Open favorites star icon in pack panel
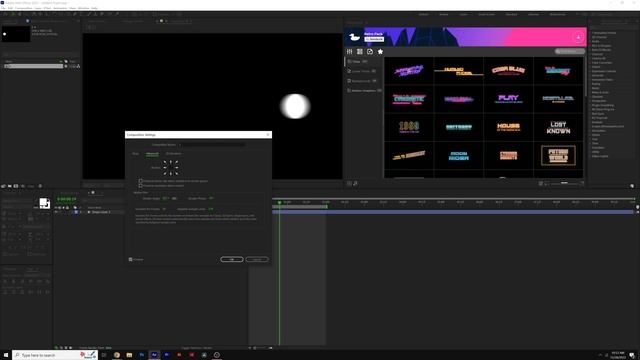 coord(380,51)
